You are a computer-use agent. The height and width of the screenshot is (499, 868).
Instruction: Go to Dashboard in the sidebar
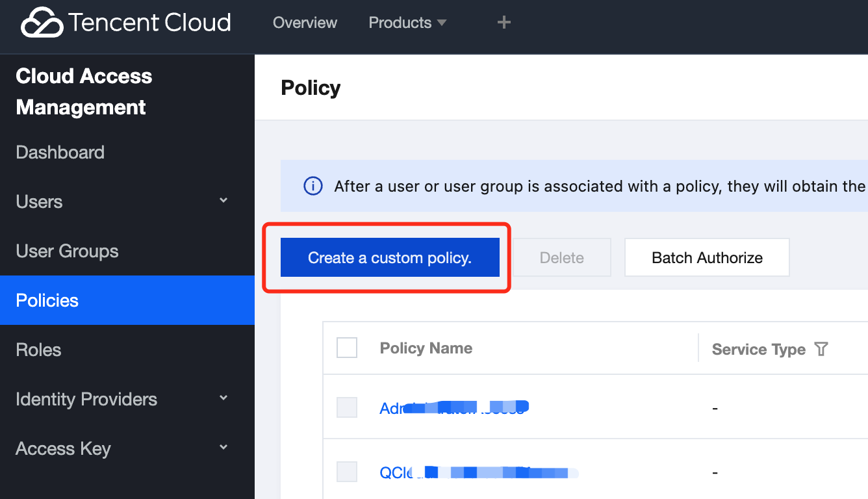pos(60,153)
